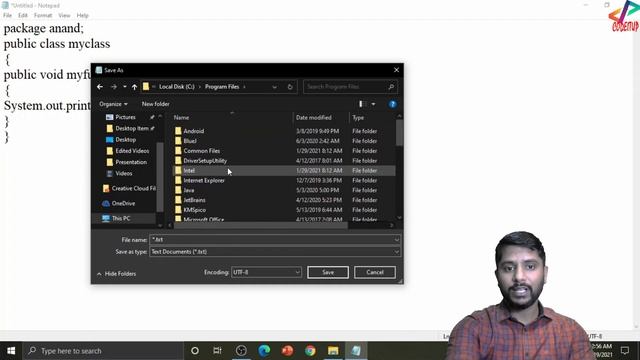Image resolution: width=640 pixels, height=360 pixels.
Task: Select the Intel folder
Action: tap(189, 170)
